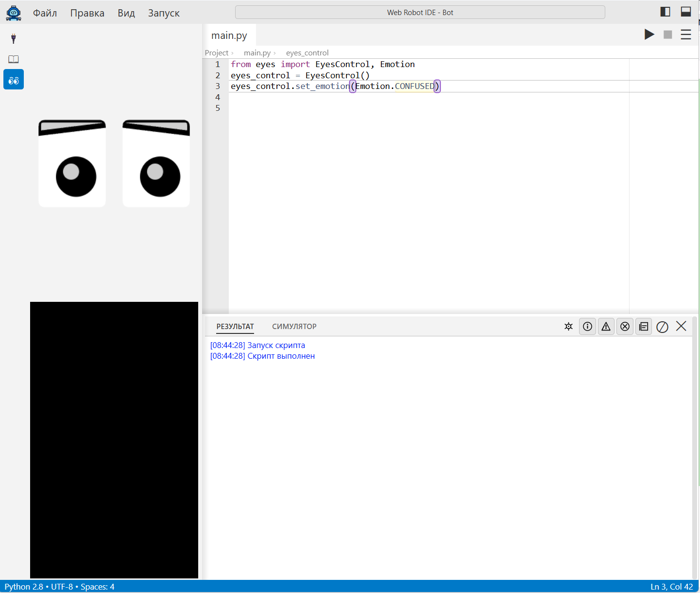
Task: Open the Вид menu
Action: [x=126, y=13]
